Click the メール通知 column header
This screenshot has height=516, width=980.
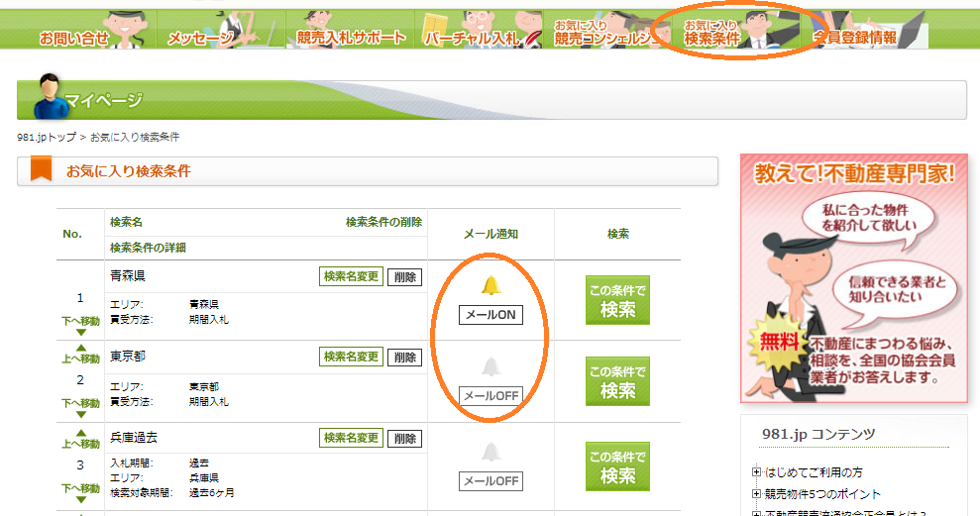click(490, 235)
